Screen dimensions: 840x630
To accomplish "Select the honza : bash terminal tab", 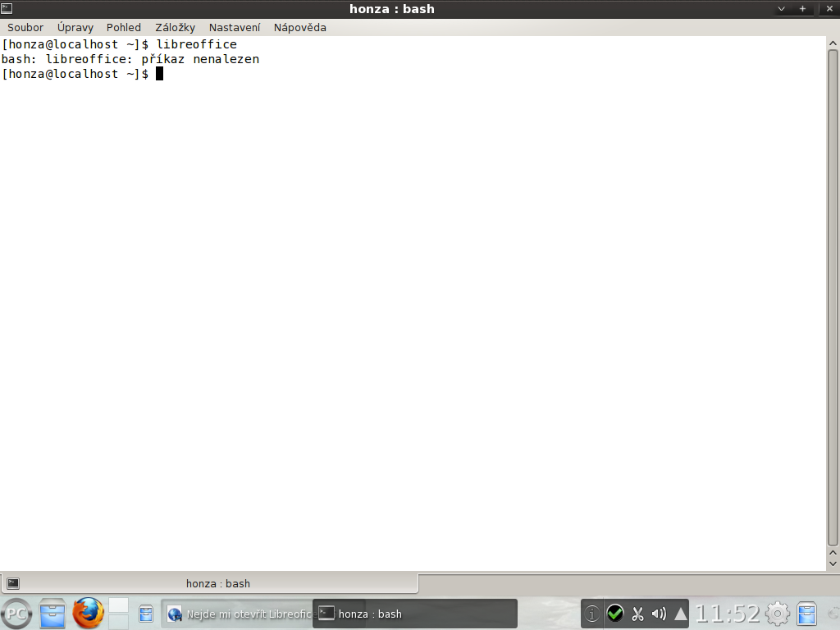I will 209,583.
